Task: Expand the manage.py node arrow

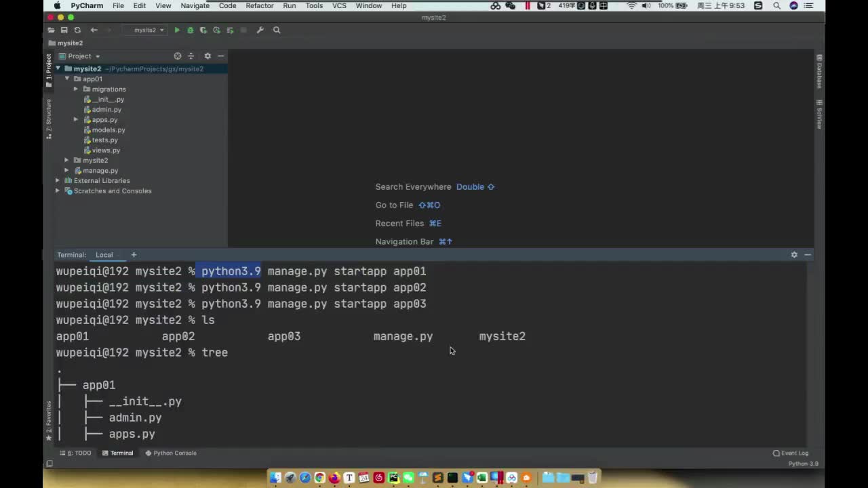Action: pos(67,170)
